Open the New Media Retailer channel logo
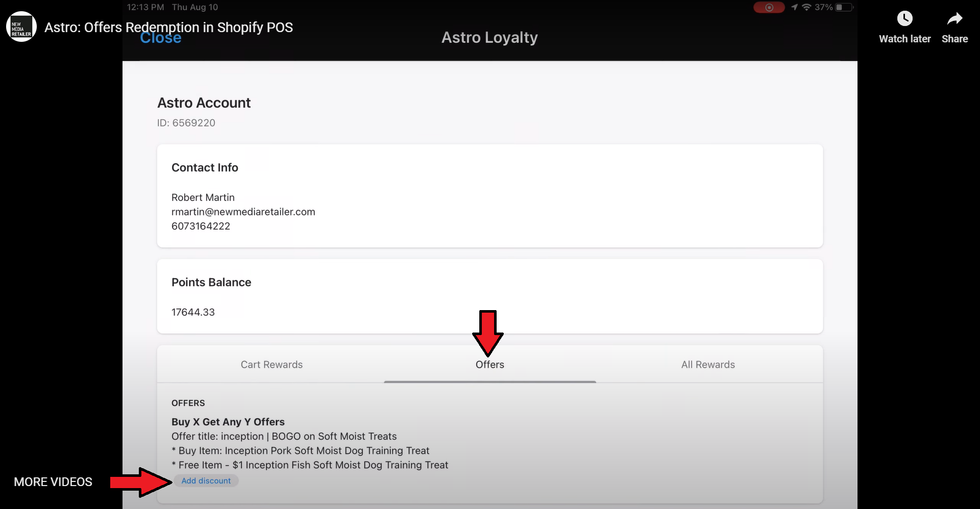This screenshot has width=980, height=509. point(21,27)
